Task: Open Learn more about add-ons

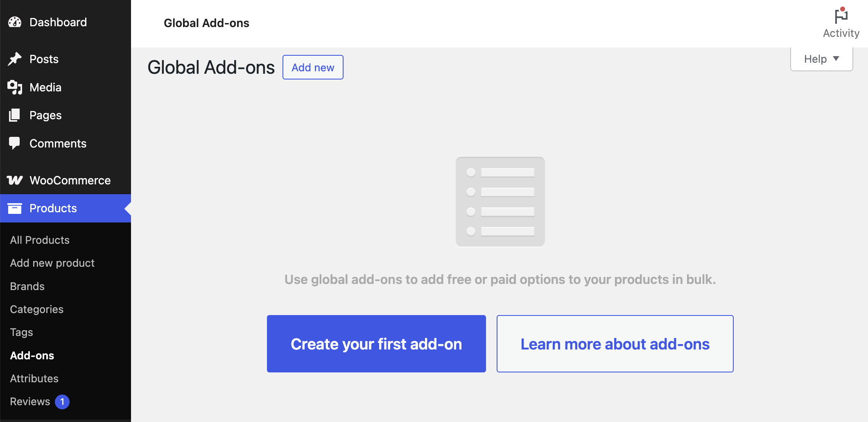Action: pyautogui.click(x=615, y=344)
